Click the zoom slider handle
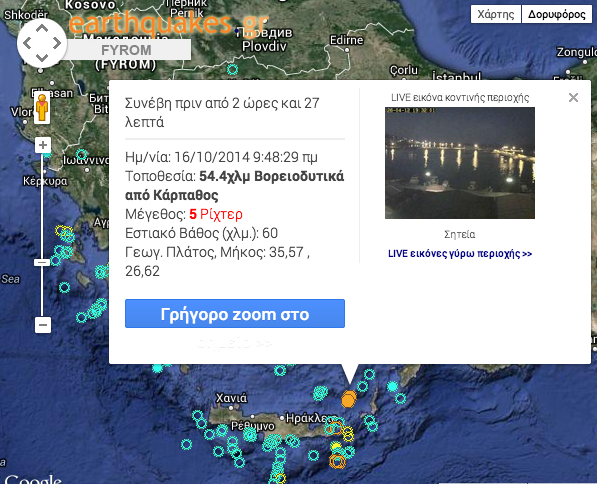Viewport: 597px width, 484px height. (x=42, y=262)
